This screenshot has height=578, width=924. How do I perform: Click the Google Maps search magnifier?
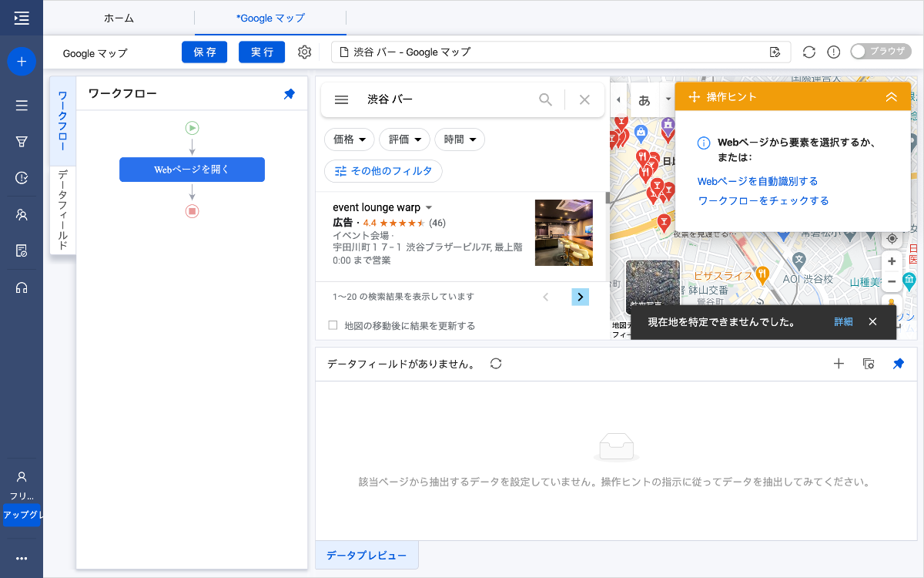click(x=545, y=99)
